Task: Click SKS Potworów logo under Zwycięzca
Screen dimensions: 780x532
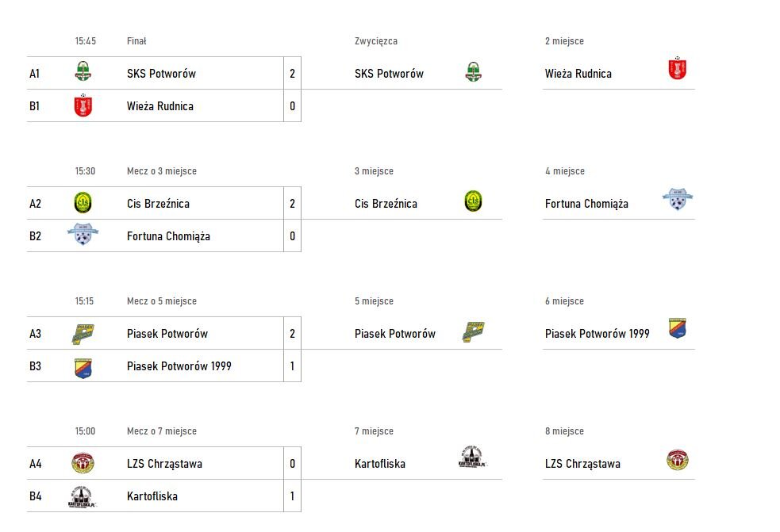Action: coord(473,73)
